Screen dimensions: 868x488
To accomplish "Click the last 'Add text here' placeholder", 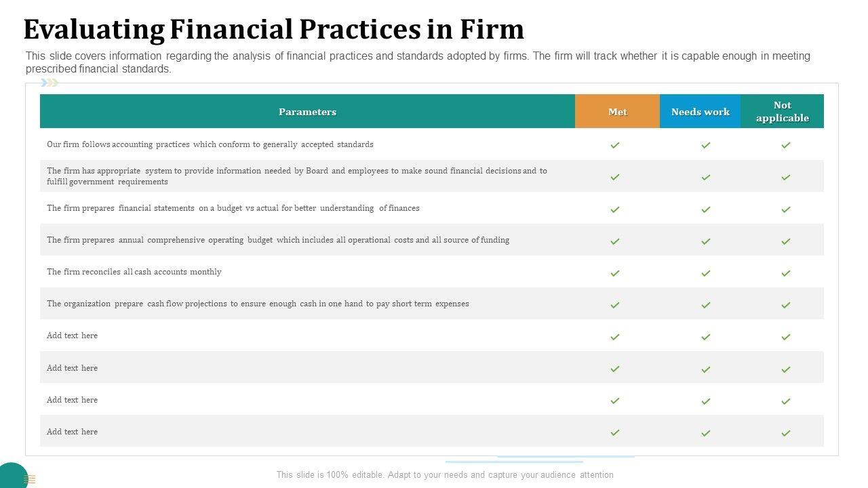I will (x=72, y=432).
